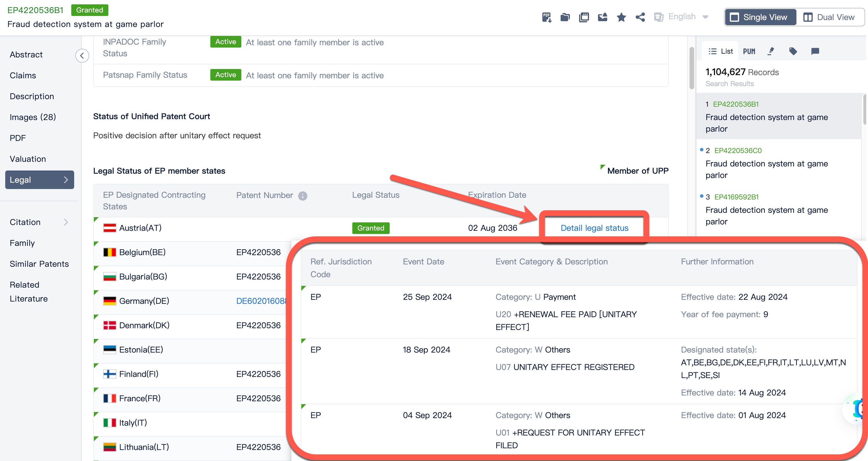Screen dimensions: 868x461
Task: Open the highlighter tab icon
Action: coord(771,51)
